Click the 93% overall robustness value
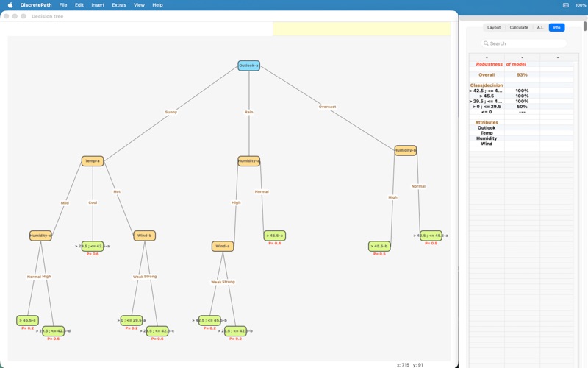Image resolution: width=588 pixels, height=368 pixels. point(522,75)
